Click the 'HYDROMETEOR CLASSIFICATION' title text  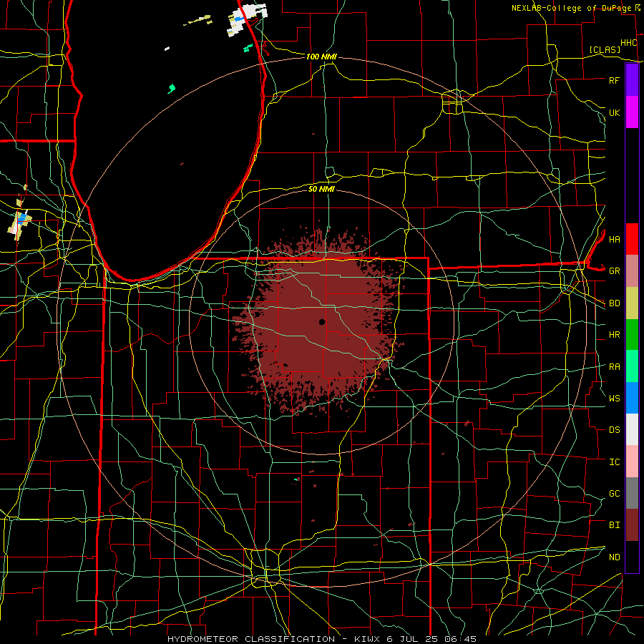pos(251,639)
